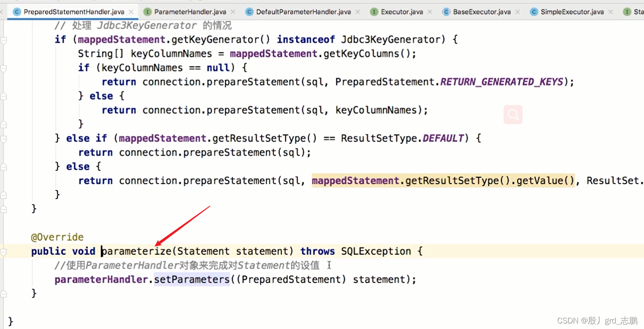The image size is (644, 329).
Task: Open the ParameterHandler.java tab
Action: pos(190,12)
